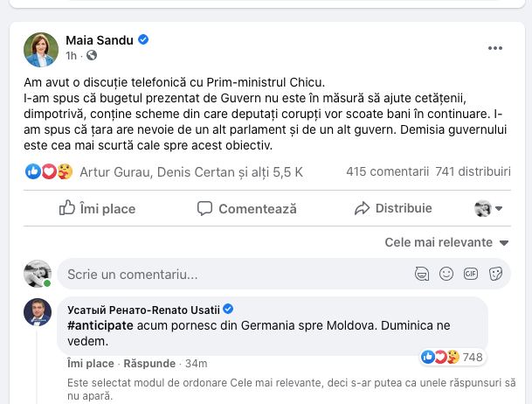Click the reaction icons on Usatii's comment
Image resolution: width=532 pixels, height=404 pixels.
tap(440, 357)
